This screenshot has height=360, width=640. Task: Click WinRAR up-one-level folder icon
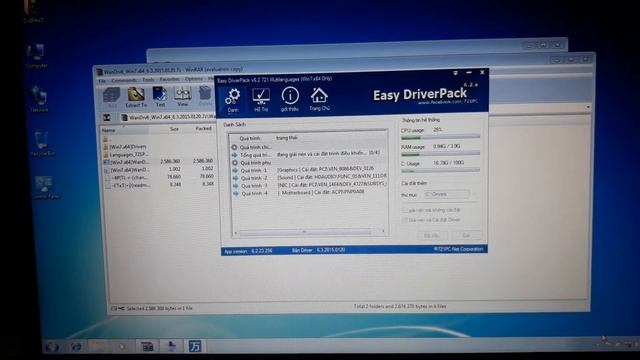107,118
